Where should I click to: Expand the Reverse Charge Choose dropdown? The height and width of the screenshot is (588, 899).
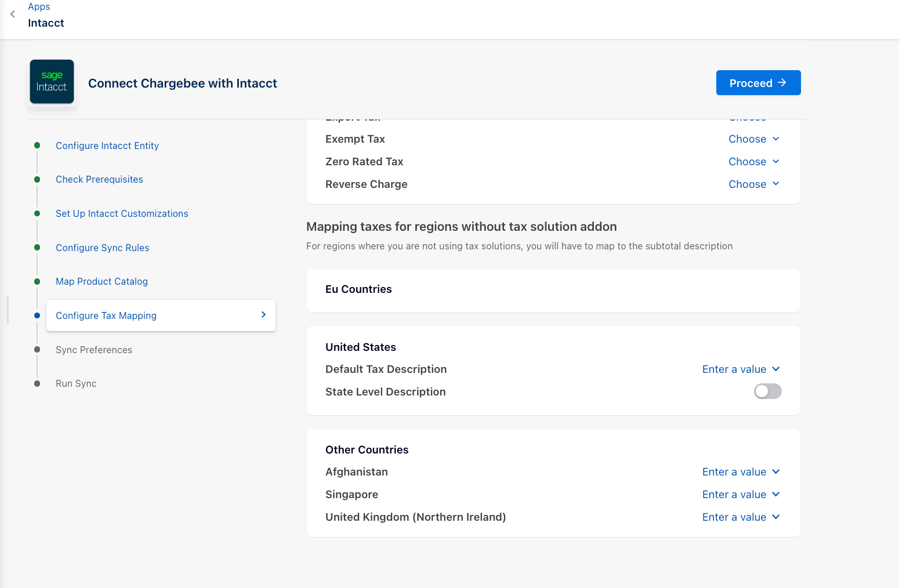pos(753,184)
